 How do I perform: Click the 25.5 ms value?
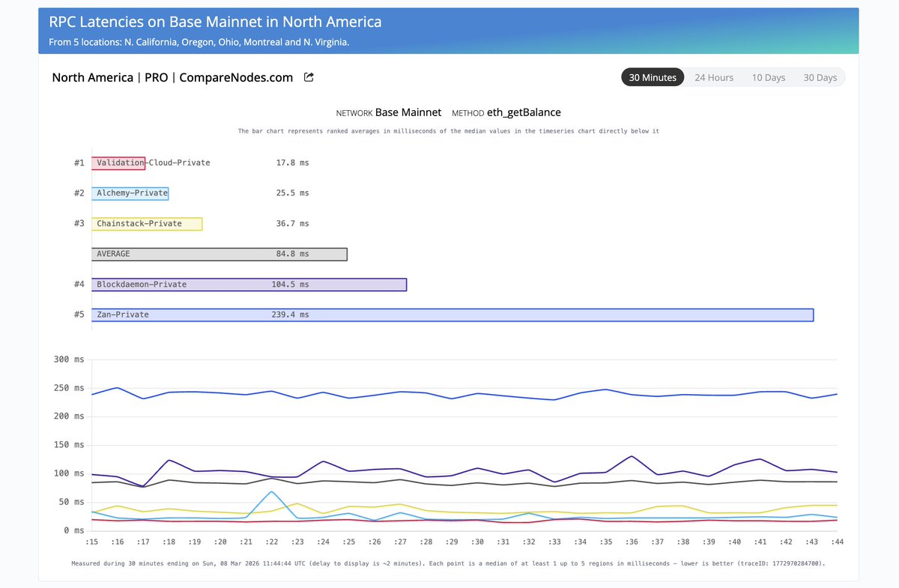pos(292,193)
